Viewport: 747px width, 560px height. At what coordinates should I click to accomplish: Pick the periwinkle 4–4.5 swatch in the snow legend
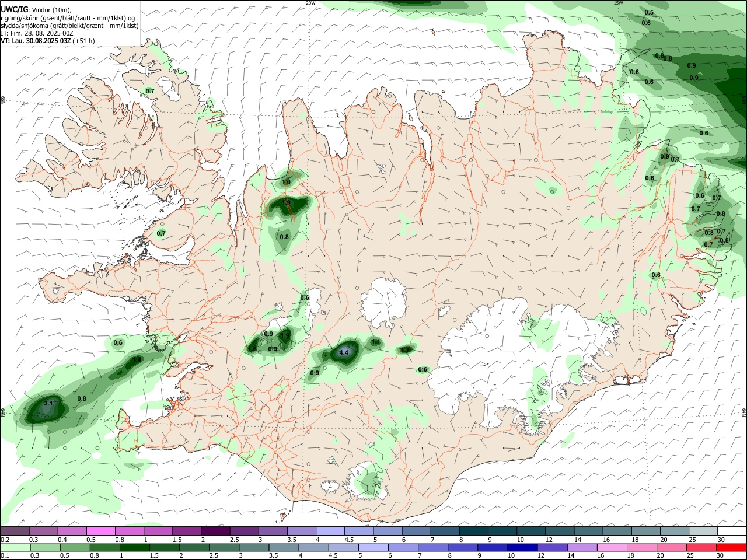tap(330, 531)
